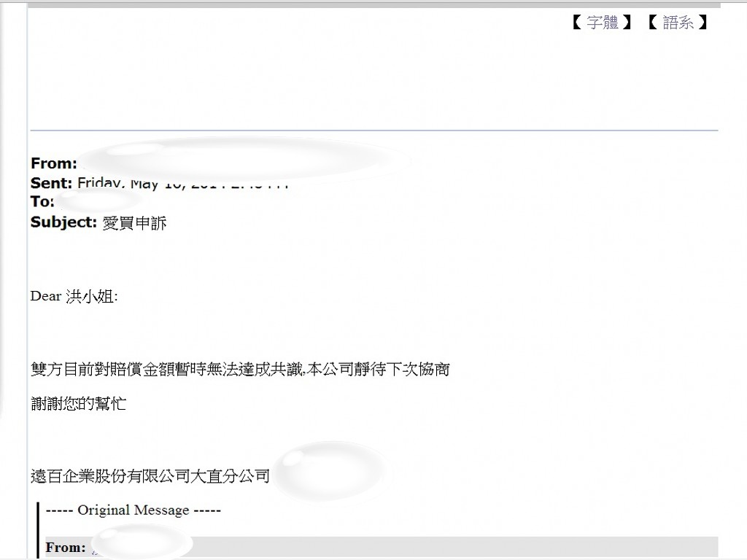Click the Sent: field label

(x=51, y=183)
